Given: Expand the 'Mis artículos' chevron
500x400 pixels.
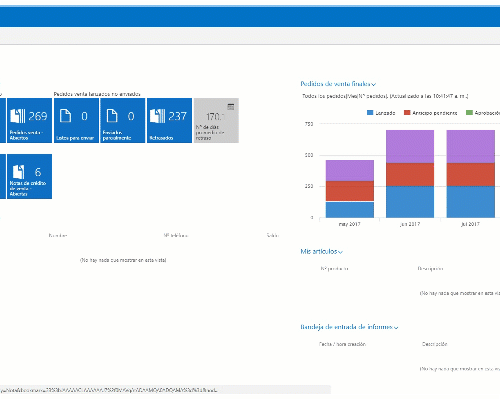Looking at the screenshot, I should (x=340, y=252).
